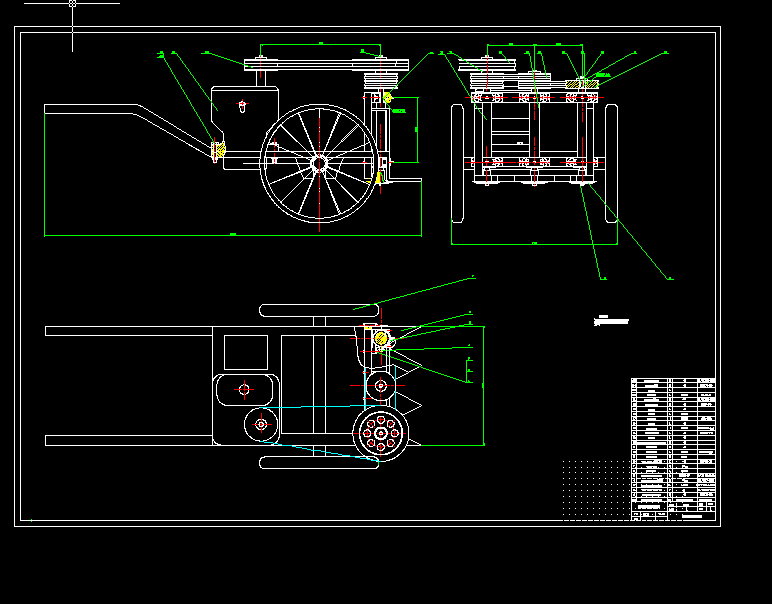Viewport: 772px width, 604px height.
Task: Select the rounded tank with red center mark
Action: coord(245,390)
